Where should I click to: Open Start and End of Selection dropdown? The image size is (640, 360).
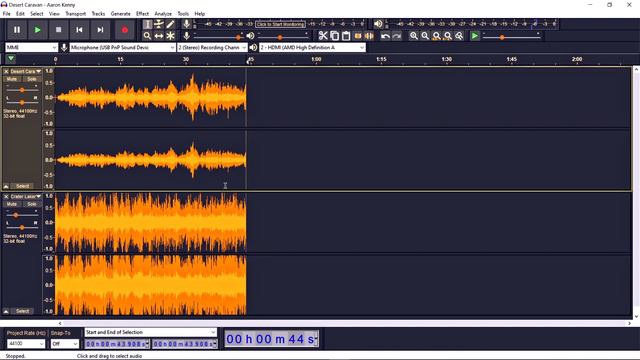(x=151, y=332)
